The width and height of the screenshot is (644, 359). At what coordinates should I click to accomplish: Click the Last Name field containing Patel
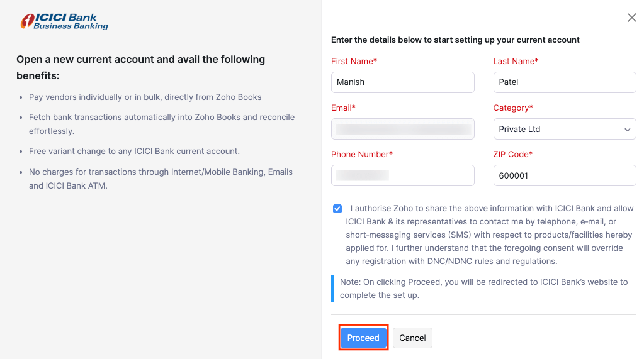coord(564,82)
